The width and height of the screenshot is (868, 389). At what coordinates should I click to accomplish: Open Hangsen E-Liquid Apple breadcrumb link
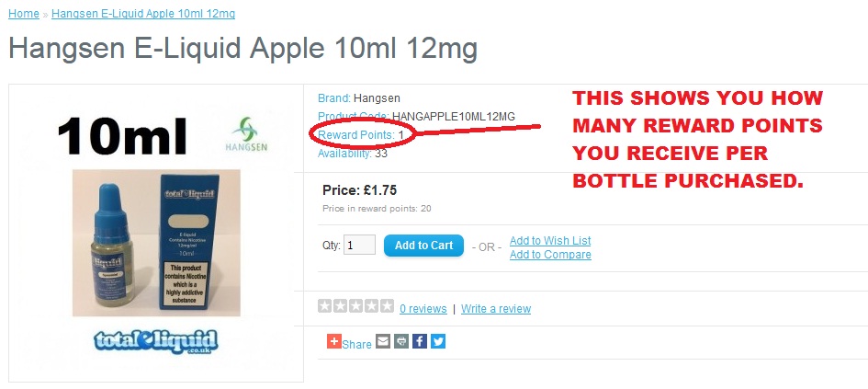(x=143, y=13)
